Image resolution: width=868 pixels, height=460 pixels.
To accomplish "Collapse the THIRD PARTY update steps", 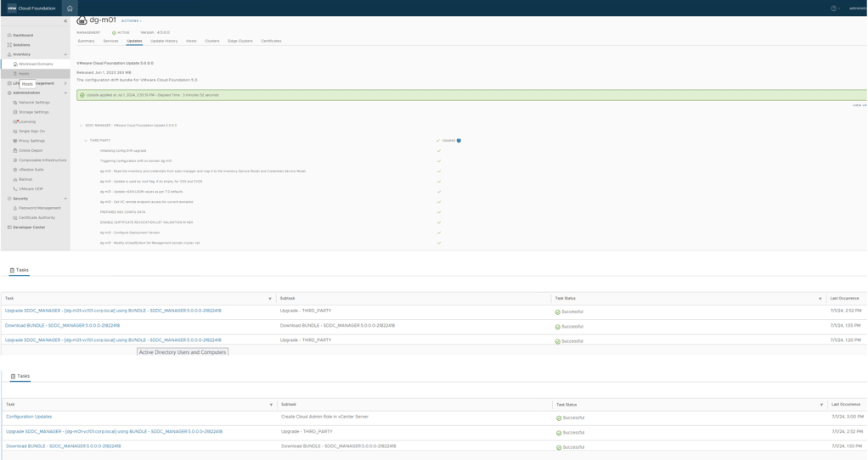I will click(86, 141).
